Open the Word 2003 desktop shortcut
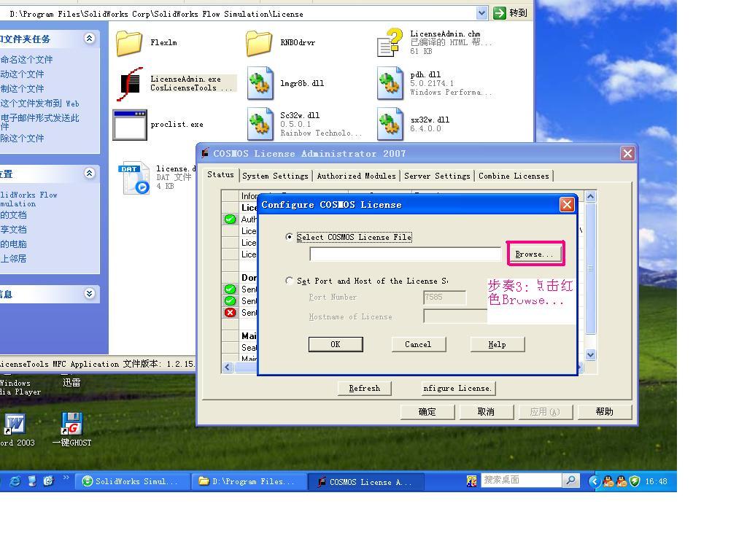The image size is (747, 560). click(x=15, y=424)
